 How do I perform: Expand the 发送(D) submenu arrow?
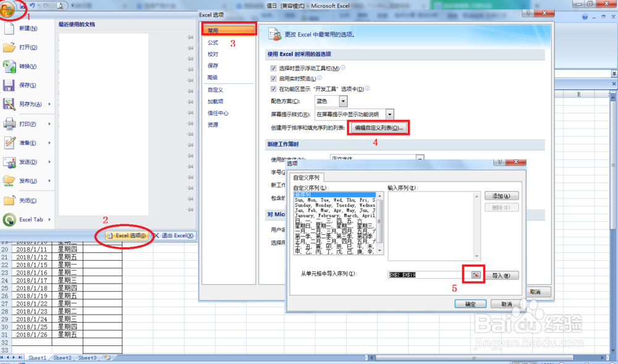coord(49,161)
